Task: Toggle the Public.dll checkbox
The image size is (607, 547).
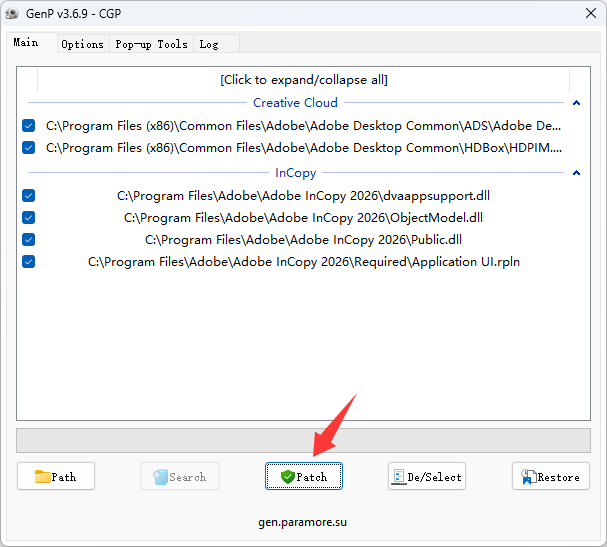Action: pos(29,240)
